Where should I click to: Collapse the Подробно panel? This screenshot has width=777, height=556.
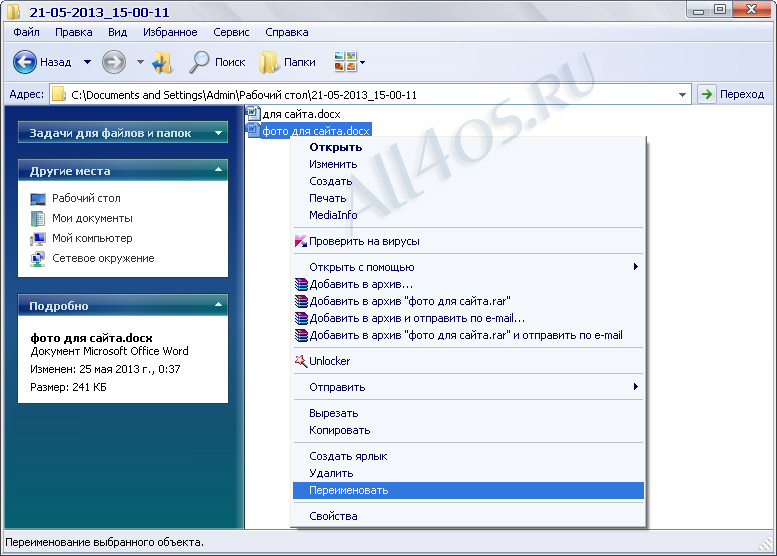[x=218, y=305]
